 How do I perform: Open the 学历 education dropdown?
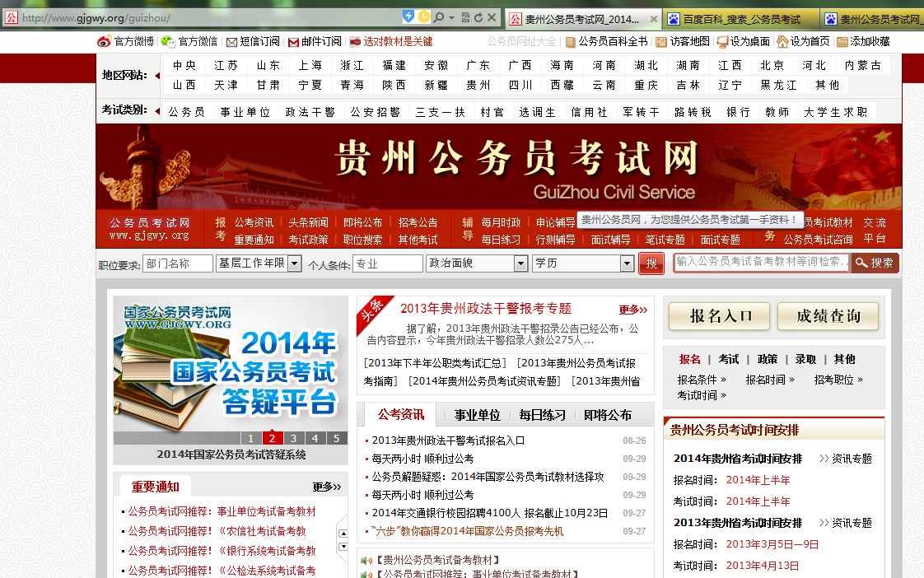(626, 263)
